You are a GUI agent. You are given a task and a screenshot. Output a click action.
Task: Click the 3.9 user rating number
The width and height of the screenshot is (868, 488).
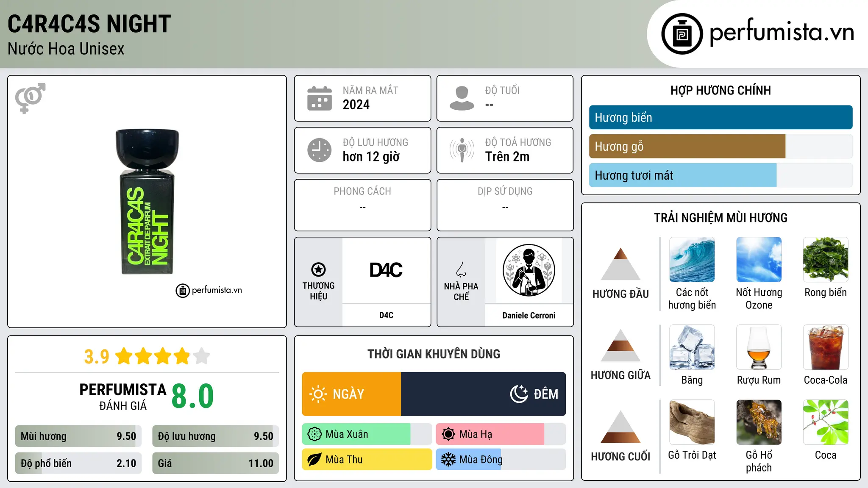pyautogui.click(x=97, y=357)
